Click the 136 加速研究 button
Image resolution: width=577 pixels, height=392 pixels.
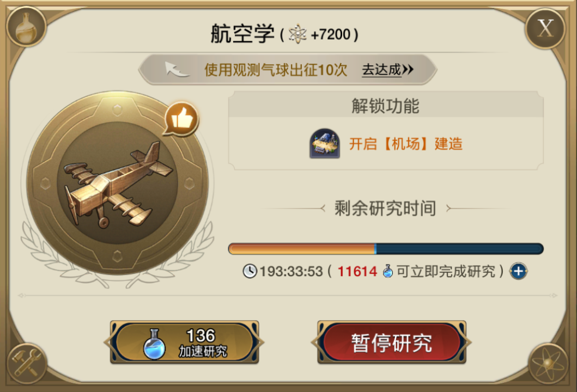click(x=184, y=342)
